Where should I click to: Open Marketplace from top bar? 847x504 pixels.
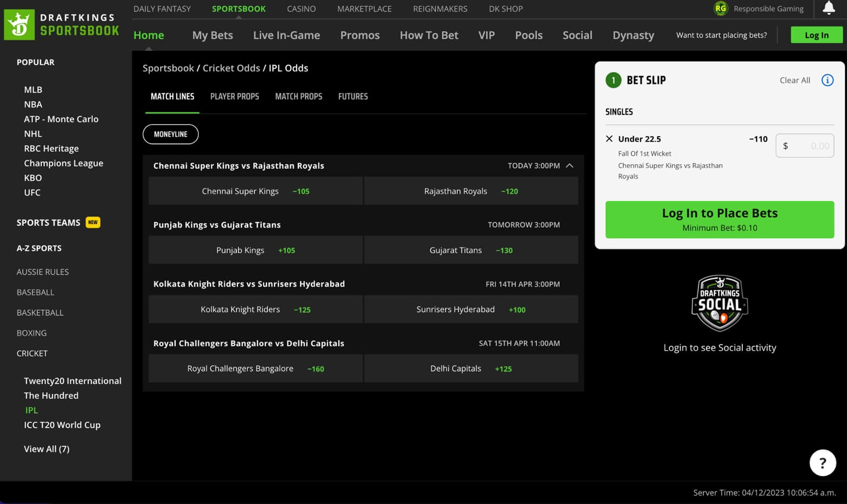[x=364, y=9]
